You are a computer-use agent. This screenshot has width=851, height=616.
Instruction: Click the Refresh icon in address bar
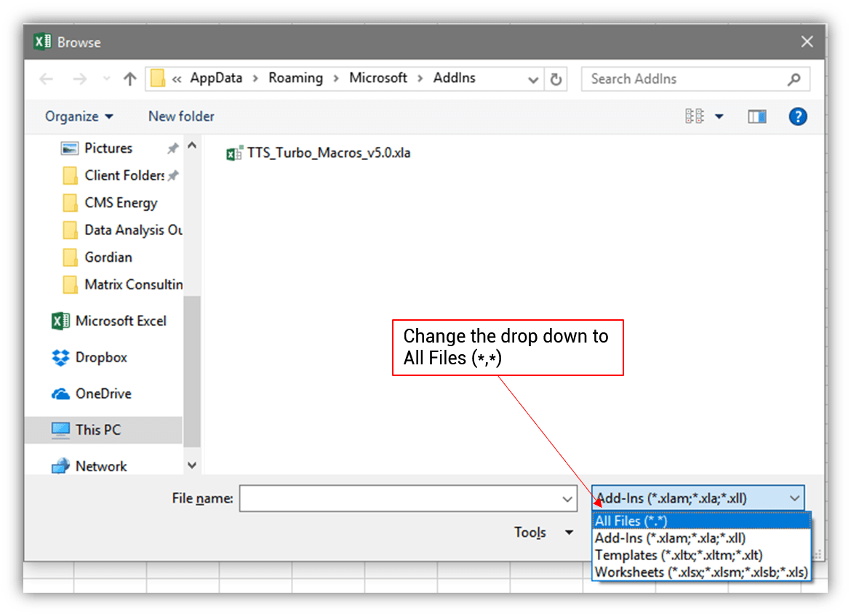[x=556, y=79]
